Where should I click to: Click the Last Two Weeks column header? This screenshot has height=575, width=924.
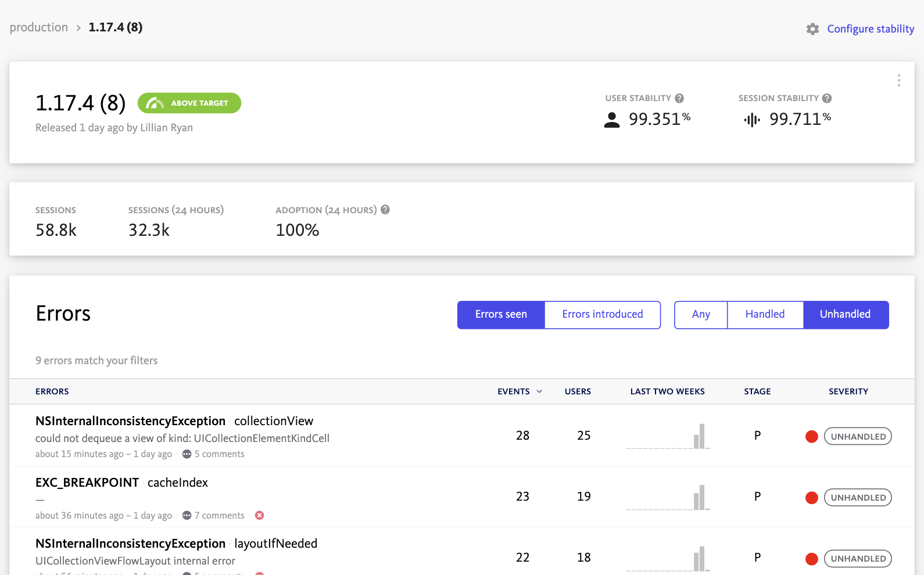click(x=667, y=391)
